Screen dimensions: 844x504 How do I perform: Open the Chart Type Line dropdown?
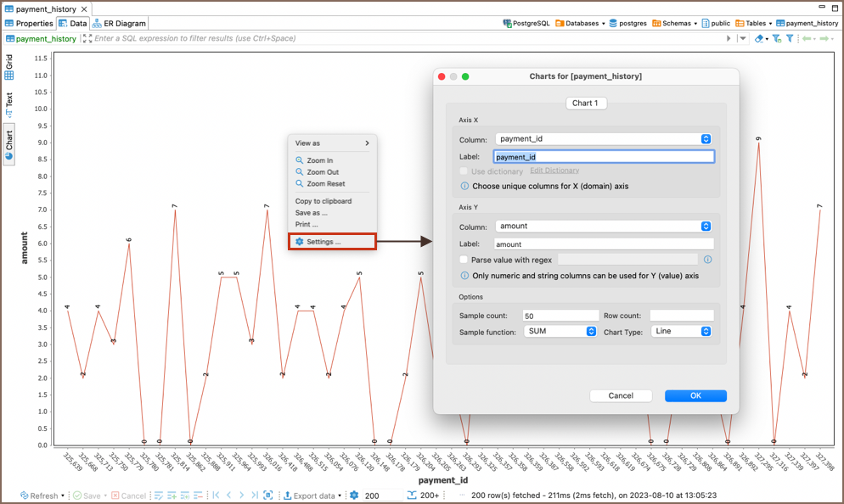click(681, 332)
